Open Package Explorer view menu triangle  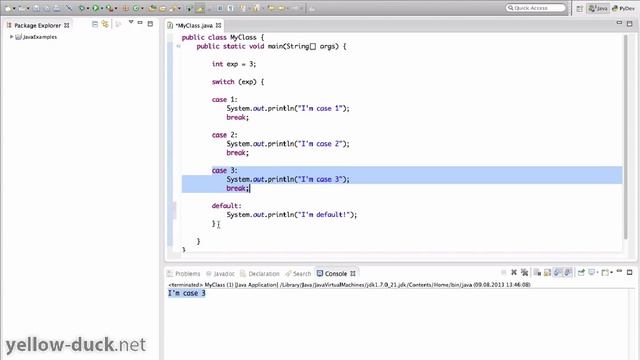pos(131,22)
